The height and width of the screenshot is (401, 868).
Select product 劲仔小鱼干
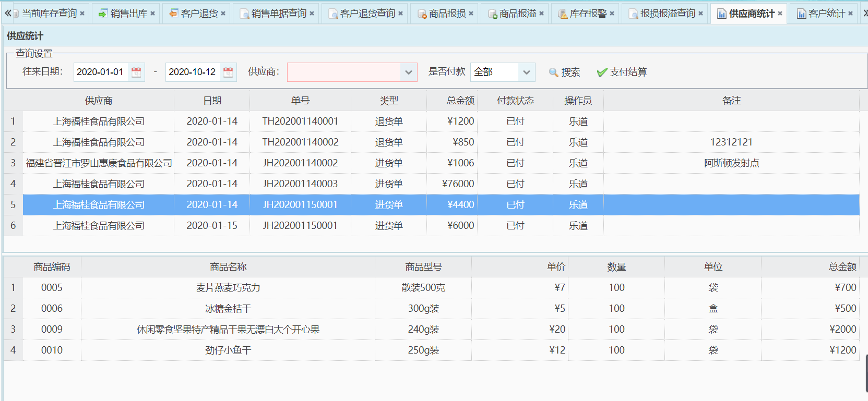coord(228,350)
